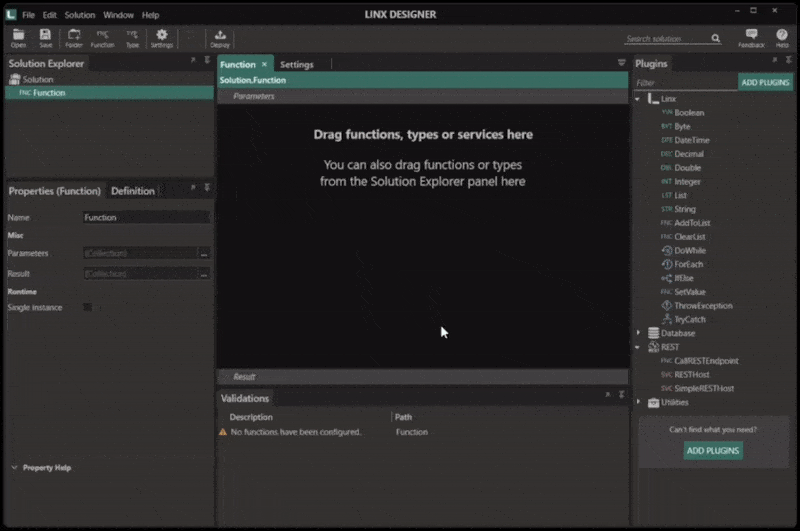
Task: Open the Window menu
Action: tap(118, 15)
